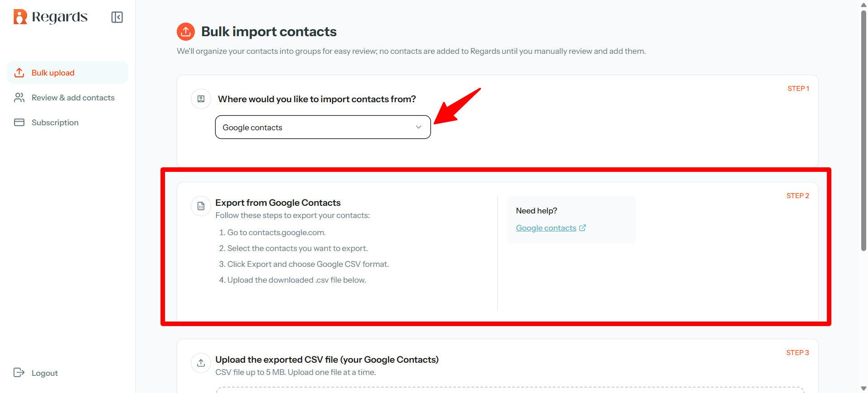868x393 pixels.
Task: Click the document icon beside Export from Google Contacts
Action: click(x=201, y=206)
